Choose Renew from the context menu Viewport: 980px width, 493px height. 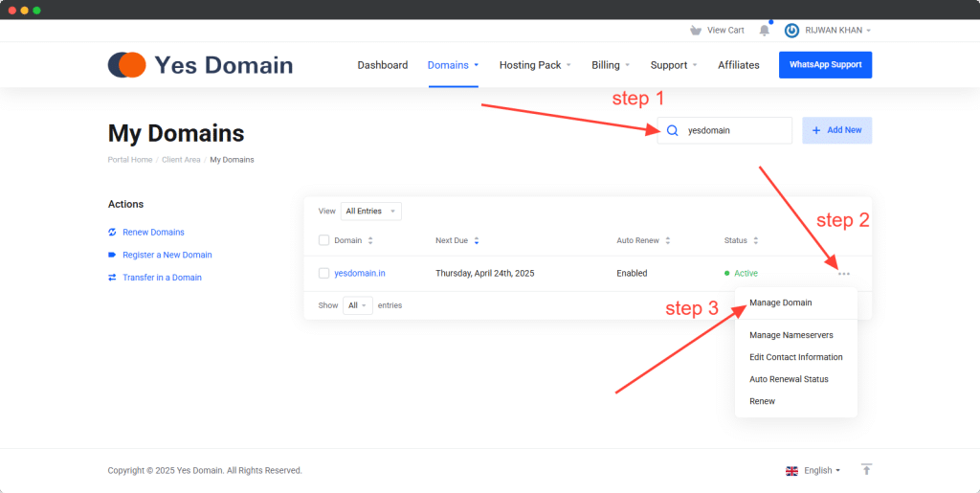(763, 401)
